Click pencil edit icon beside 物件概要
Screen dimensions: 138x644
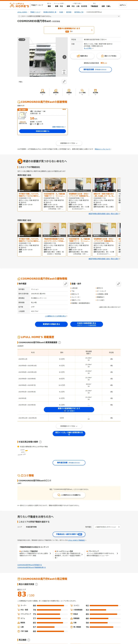click(x=66, y=284)
